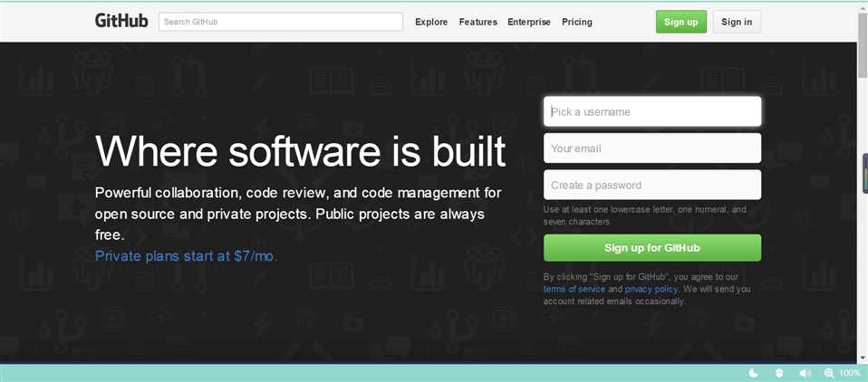Click the 100% zoom level value
The width and height of the screenshot is (868, 382).
point(850,373)
